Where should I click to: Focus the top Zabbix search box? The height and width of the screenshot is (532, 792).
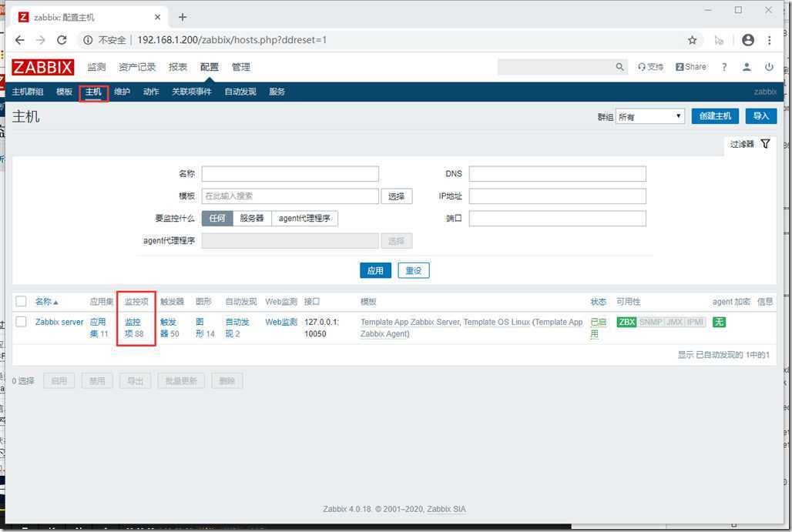pyautogui.click(x=555, y=67)
